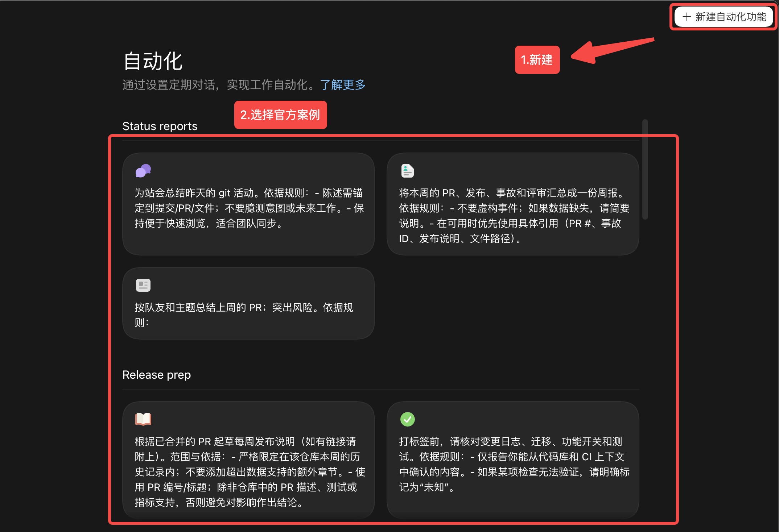This screenshot has width=779, height=532.
Task: Select the 打标签前，请核对变更日志 card
Action: click(x=513, y=460)
